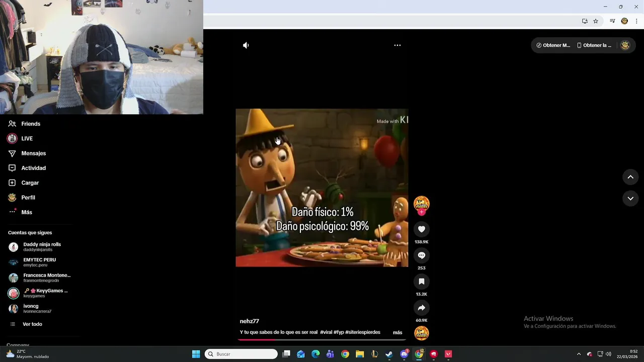
Task: Go to next video with down chevron
Action: (x=630, y=199)
